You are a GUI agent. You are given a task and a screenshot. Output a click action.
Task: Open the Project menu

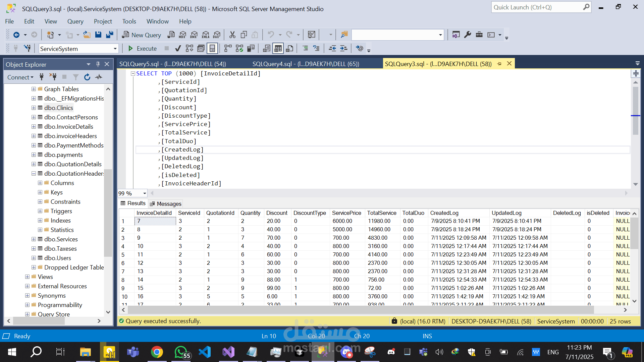click(103, 21)
